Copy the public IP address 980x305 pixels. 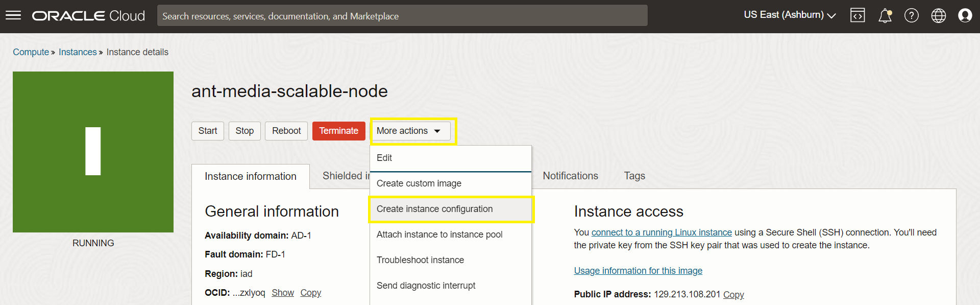point(733,295)
